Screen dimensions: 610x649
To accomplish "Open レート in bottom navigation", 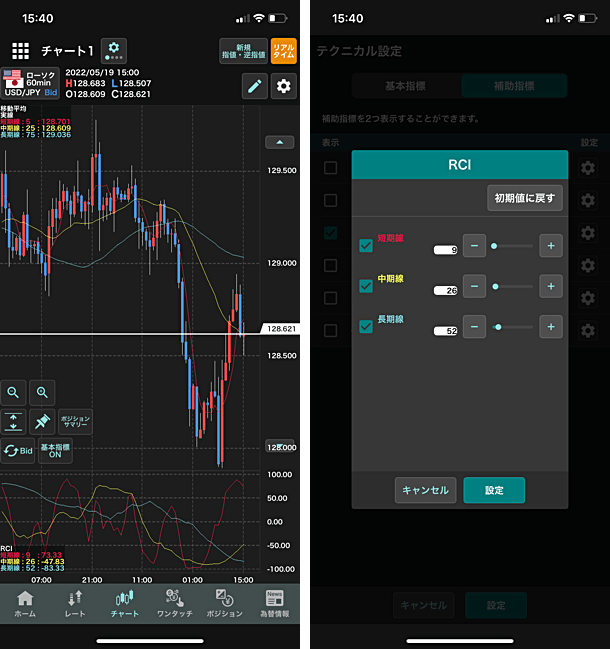I will 75,604.
